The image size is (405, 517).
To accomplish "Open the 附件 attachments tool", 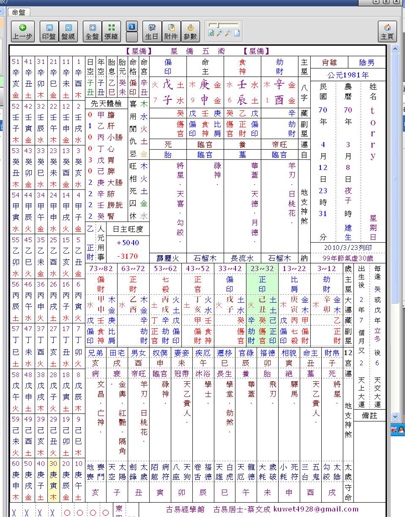I will (x=171, y=31).
